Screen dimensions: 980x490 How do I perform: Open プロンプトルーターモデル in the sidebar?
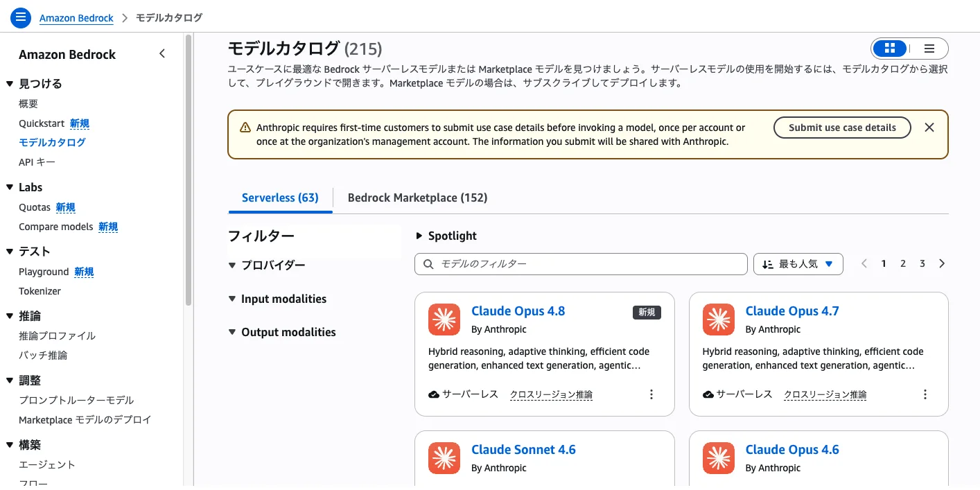76,400
